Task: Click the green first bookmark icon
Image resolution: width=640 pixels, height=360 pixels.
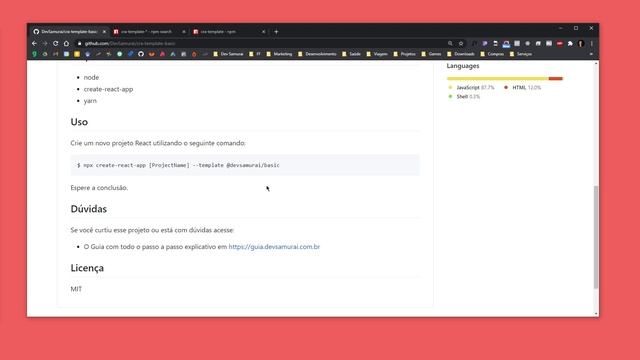Action: (34, 54)
